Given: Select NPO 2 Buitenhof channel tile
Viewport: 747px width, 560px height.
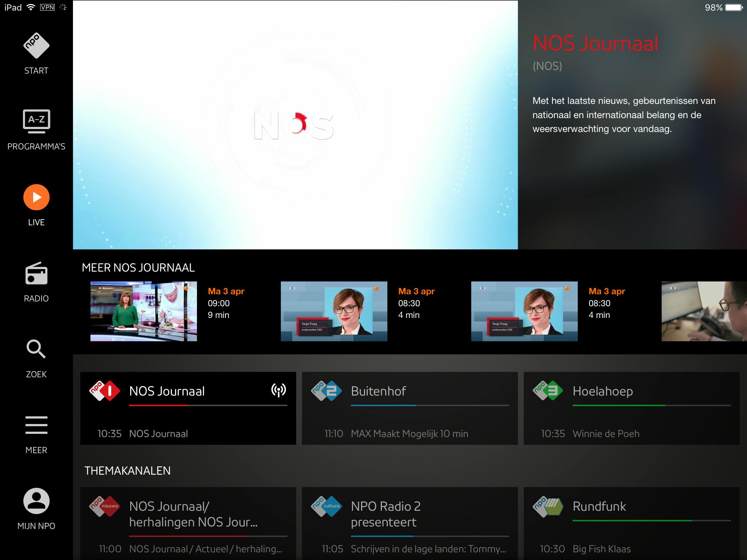Looking at the screenshot, I should click(x=410, y=408).
